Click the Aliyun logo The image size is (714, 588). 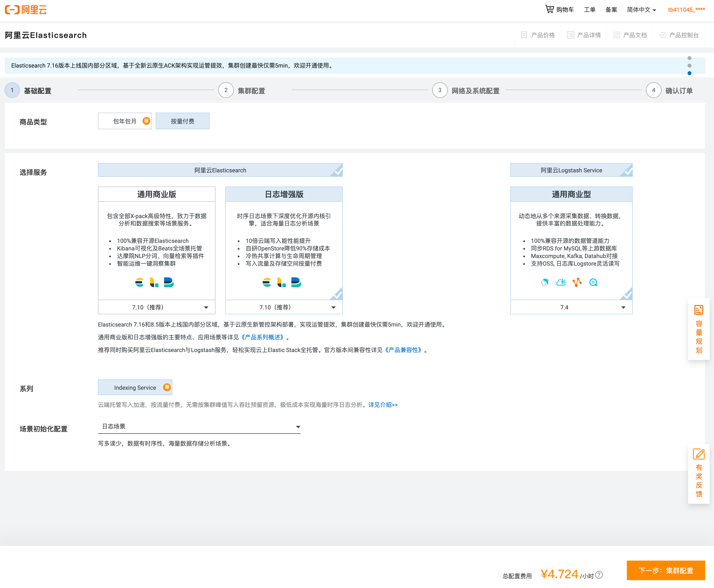pyautogui.click(x=26, y=10)
